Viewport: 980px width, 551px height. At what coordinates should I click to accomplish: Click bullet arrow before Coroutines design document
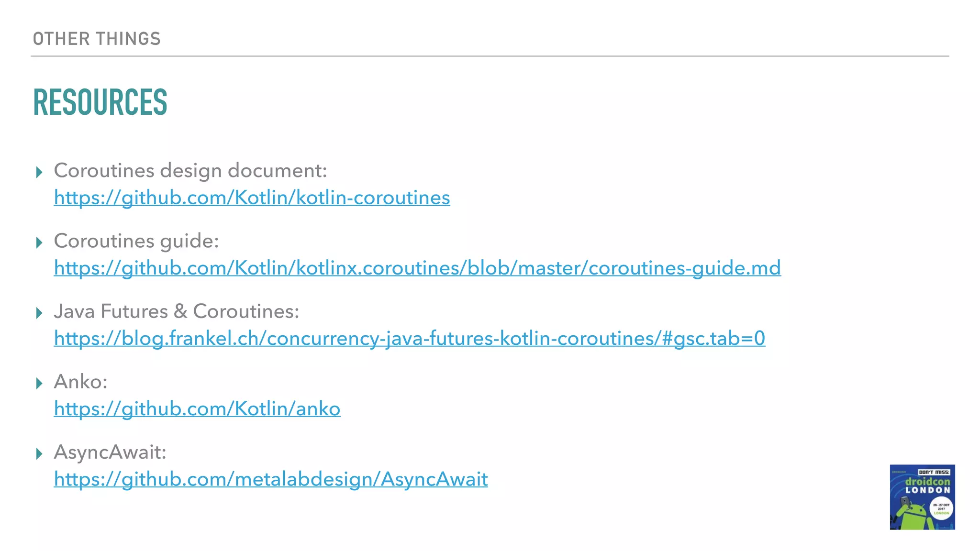39,172
